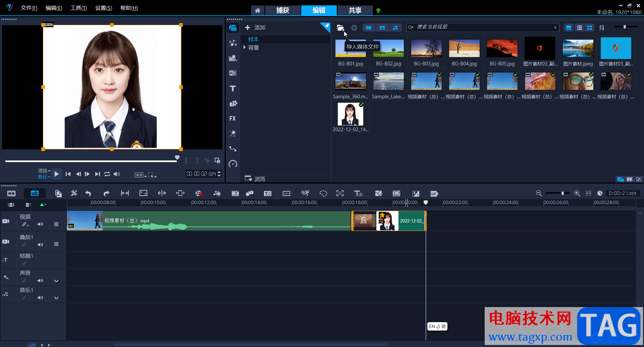Click the enlarge preview window icon
This screenshot has width=644, height=347.
pyautogui.click(x=217, y=160)
